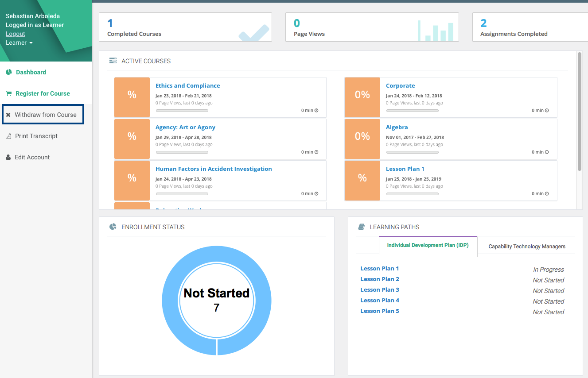Switch to Capability Technology Managers tab
The image size is (588, 378).
pos(526,246)
